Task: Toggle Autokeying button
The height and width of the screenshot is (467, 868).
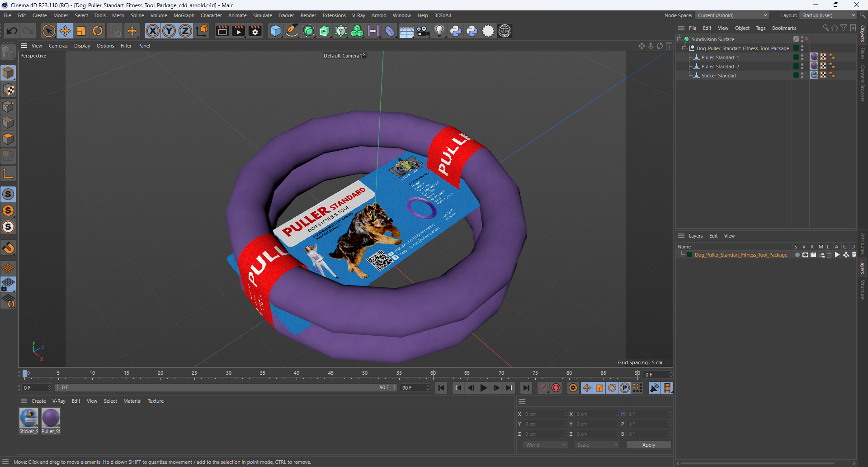Action: (x=556, y=388)
